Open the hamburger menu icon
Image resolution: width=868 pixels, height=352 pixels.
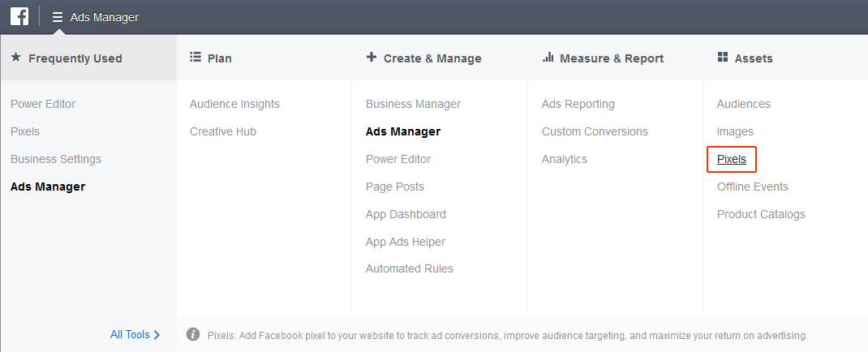pos(58,17)
